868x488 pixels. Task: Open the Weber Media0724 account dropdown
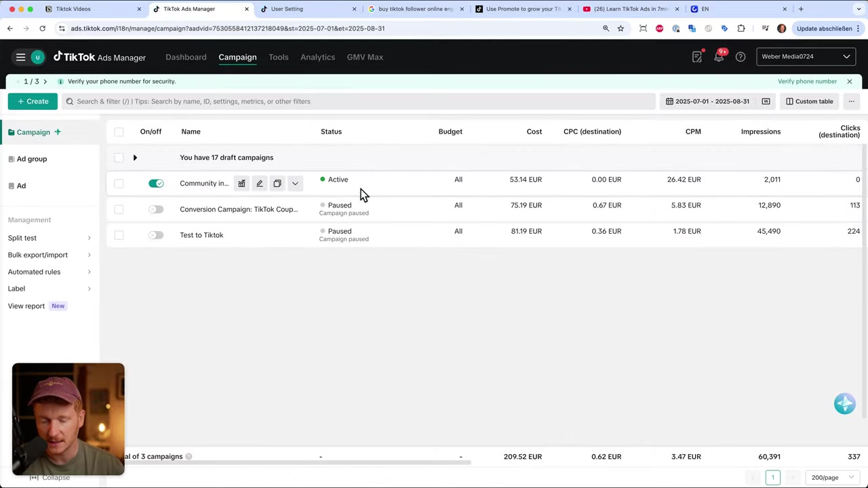coord(806,57)
